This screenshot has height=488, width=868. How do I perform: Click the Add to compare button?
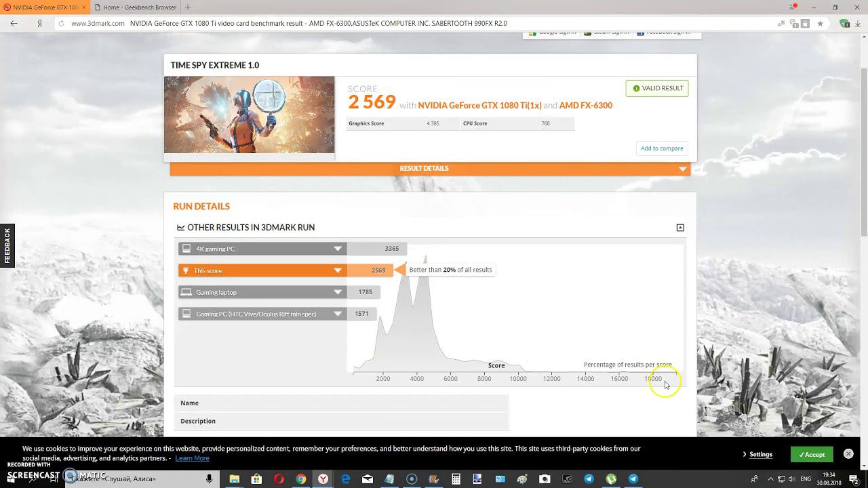point(662,148)
